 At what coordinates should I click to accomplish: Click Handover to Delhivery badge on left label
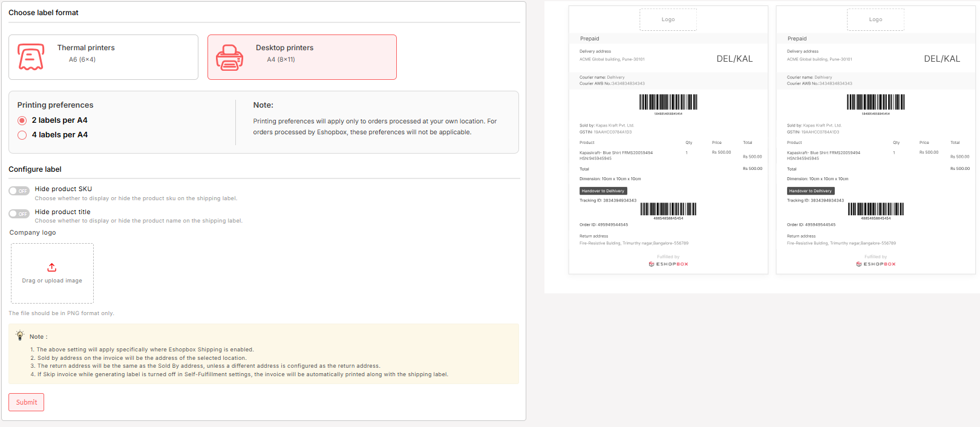click(603, 191)
